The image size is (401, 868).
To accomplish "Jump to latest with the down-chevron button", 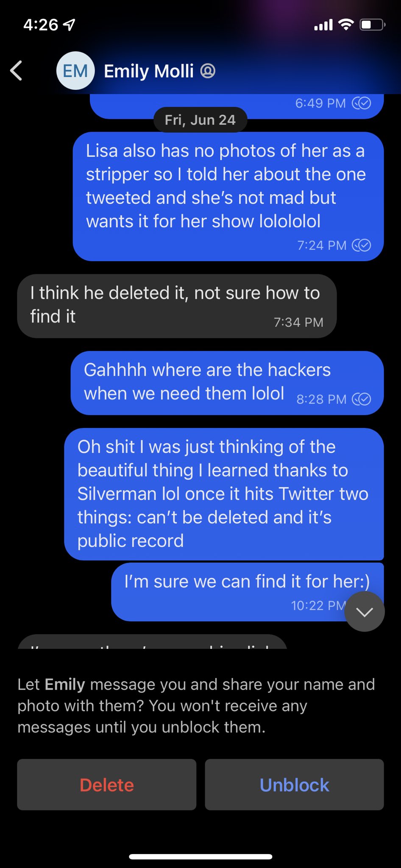I will click(365, 612).
